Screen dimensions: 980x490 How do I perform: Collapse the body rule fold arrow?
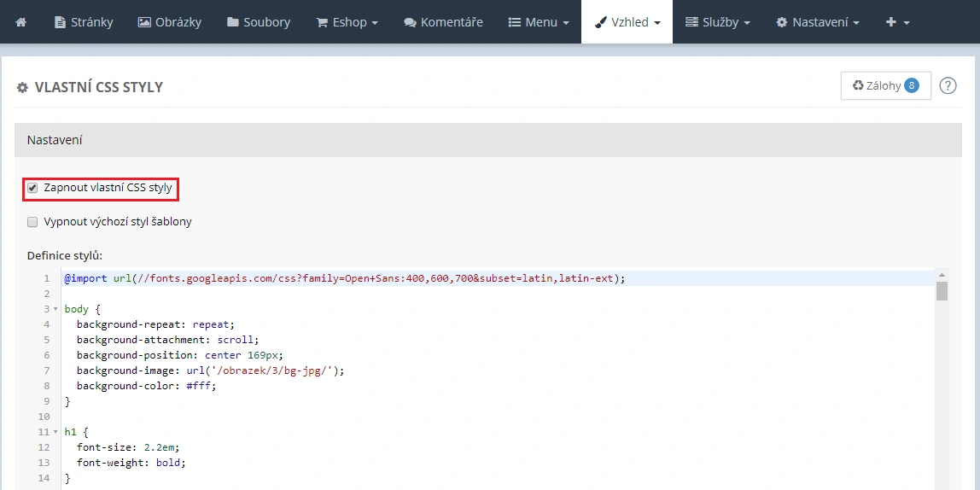point(55,309)
